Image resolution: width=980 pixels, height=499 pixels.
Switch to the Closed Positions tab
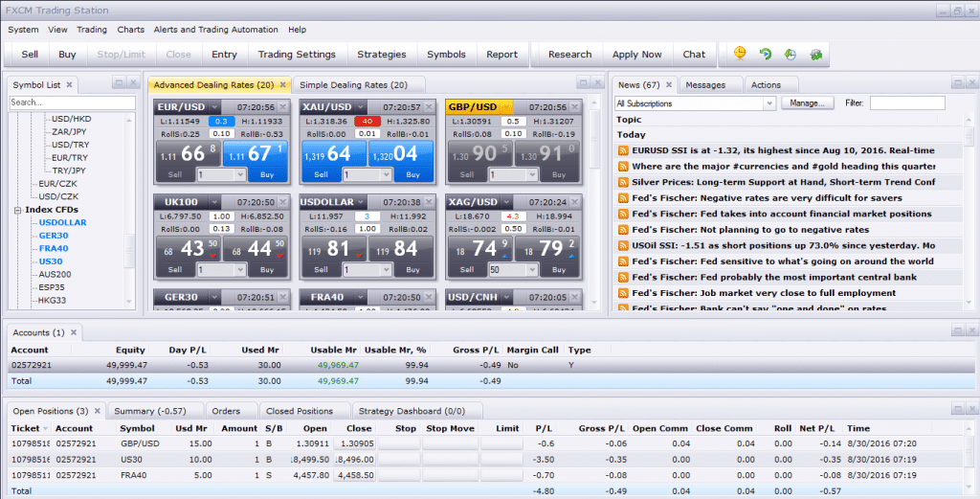click(300, 411)
